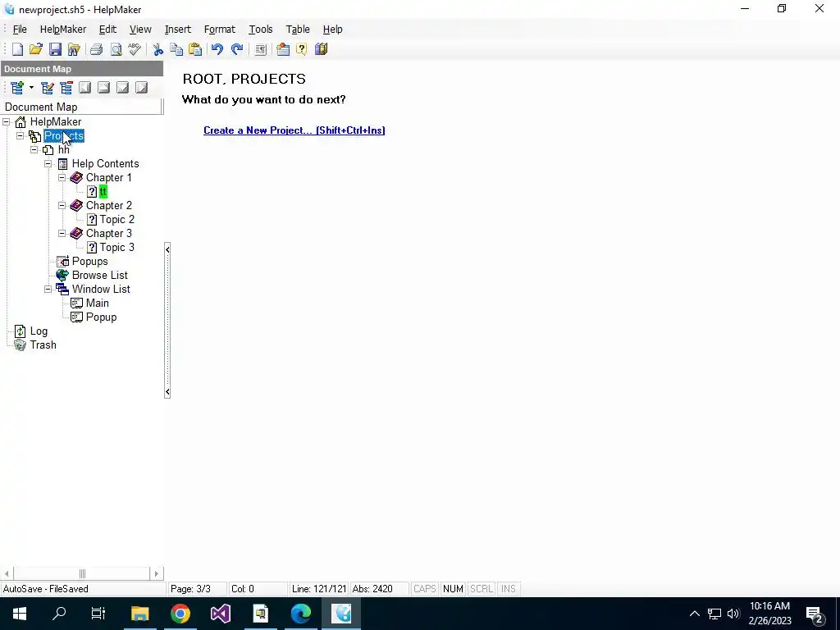Select the Popups tree item
The height and width of the screenshot is (630, 840).
[90, 262]
